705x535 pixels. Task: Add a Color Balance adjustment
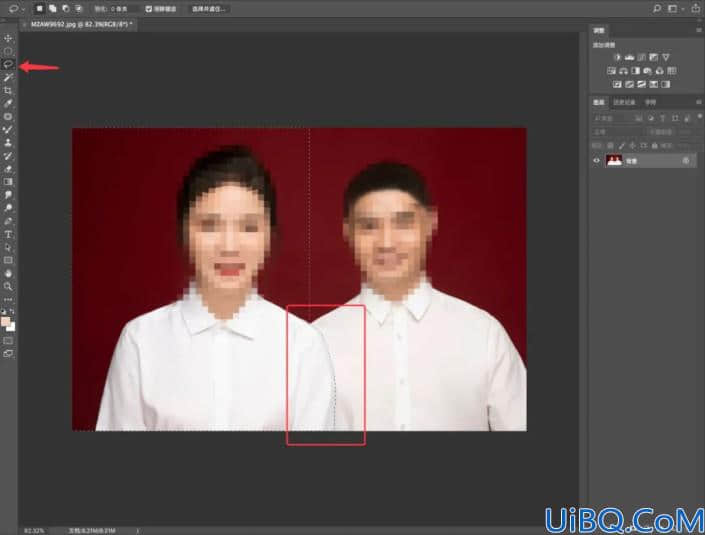coord(623,71)
